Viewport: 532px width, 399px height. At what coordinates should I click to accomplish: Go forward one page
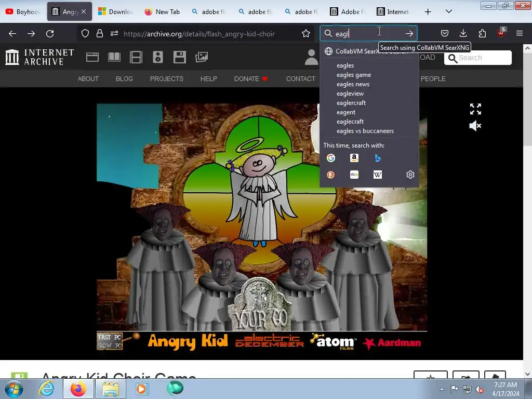pyautogui.click(x=31, y=34)
